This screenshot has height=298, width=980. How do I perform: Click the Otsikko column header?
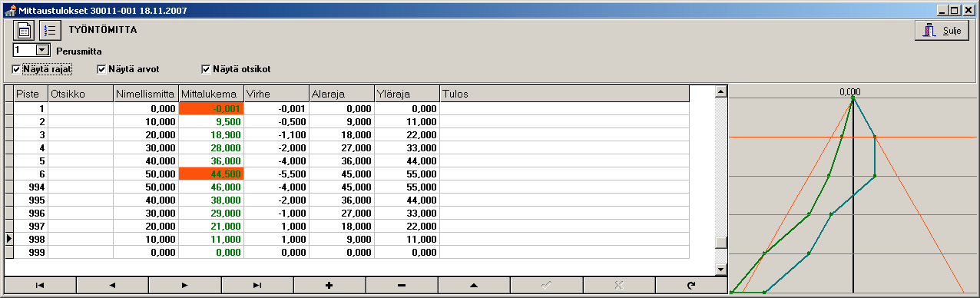pos(80,94)
